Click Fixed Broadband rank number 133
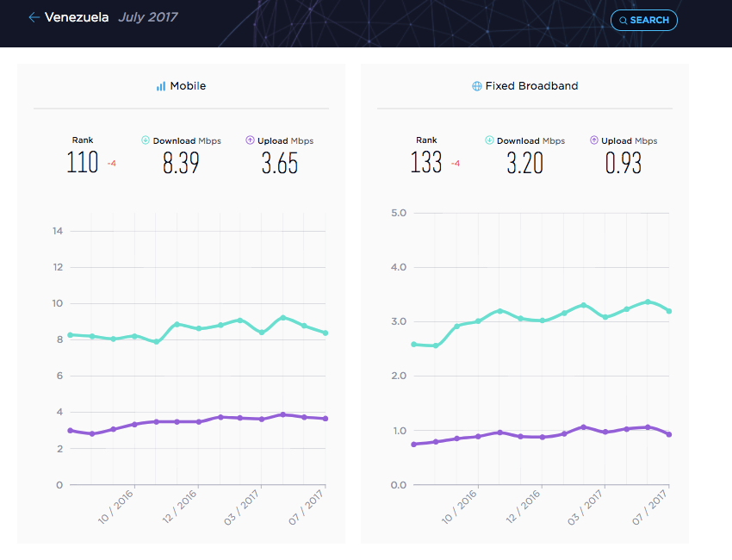The width and height of the screenshot is (732, 560). [x=425, y=163]
